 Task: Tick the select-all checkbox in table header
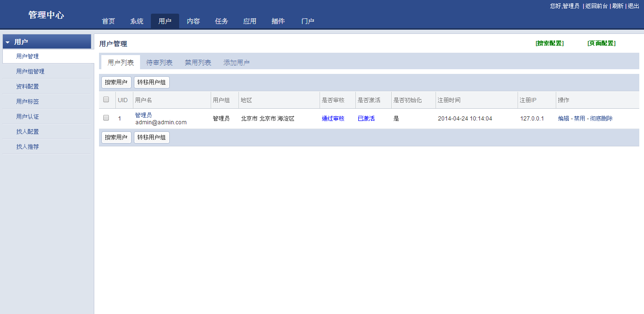pyautogui.click(x=106, y=100)
